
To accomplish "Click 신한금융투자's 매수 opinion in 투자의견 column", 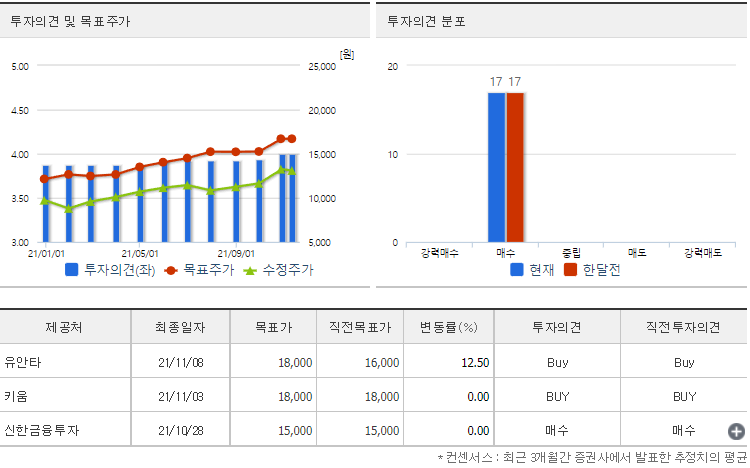I will click(x=557, y=431).
